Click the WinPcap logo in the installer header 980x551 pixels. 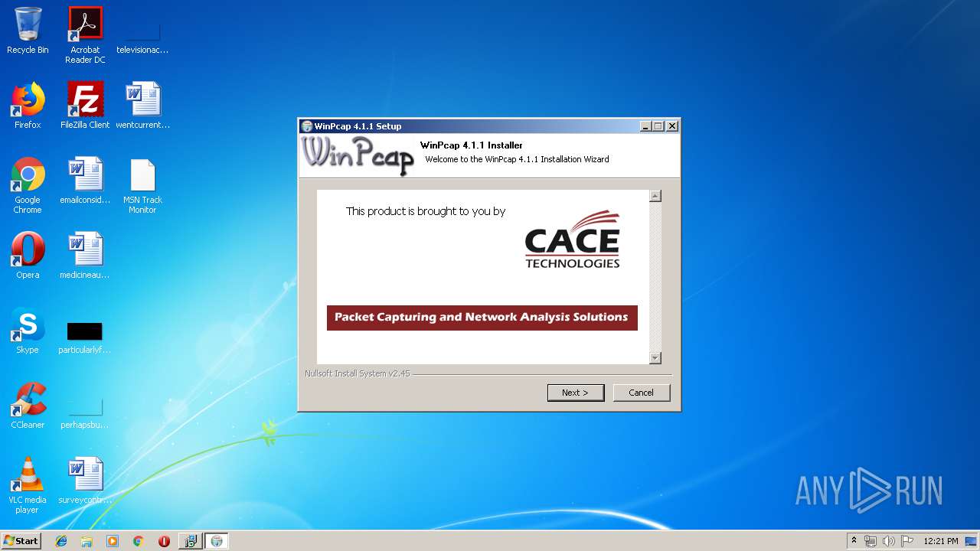(x=358, y=155)
